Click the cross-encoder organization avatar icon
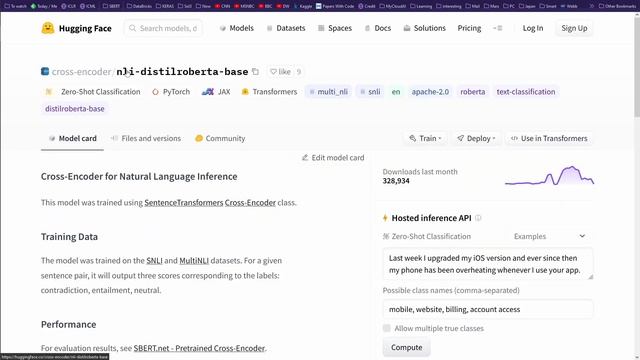 point(45,71)
